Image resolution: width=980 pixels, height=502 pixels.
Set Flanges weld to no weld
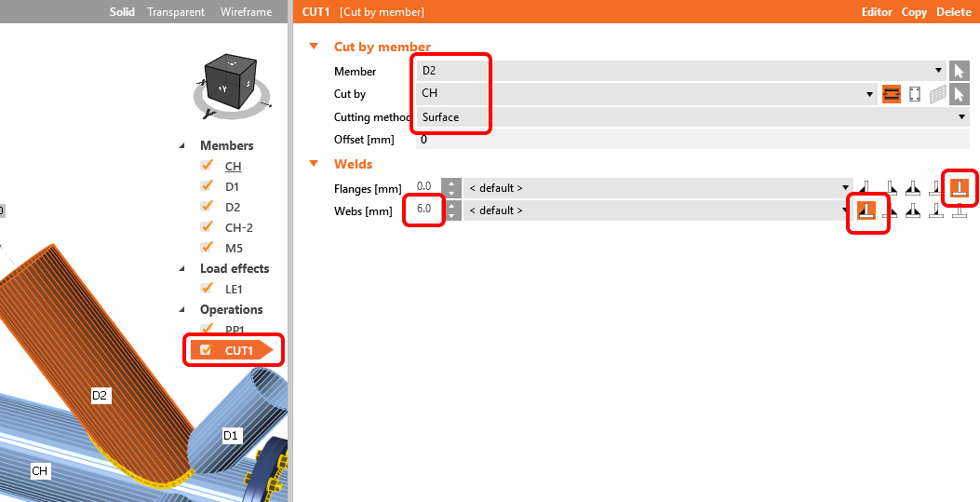(960, 187)
